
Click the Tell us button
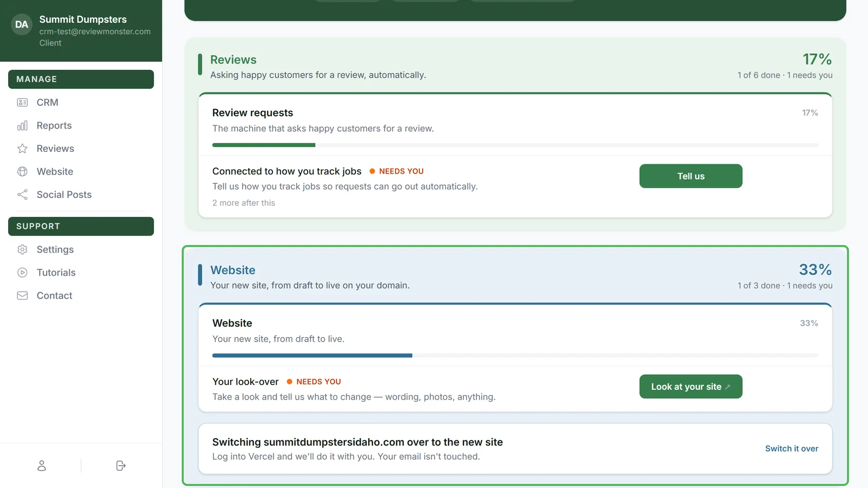[x=691, y=176]
